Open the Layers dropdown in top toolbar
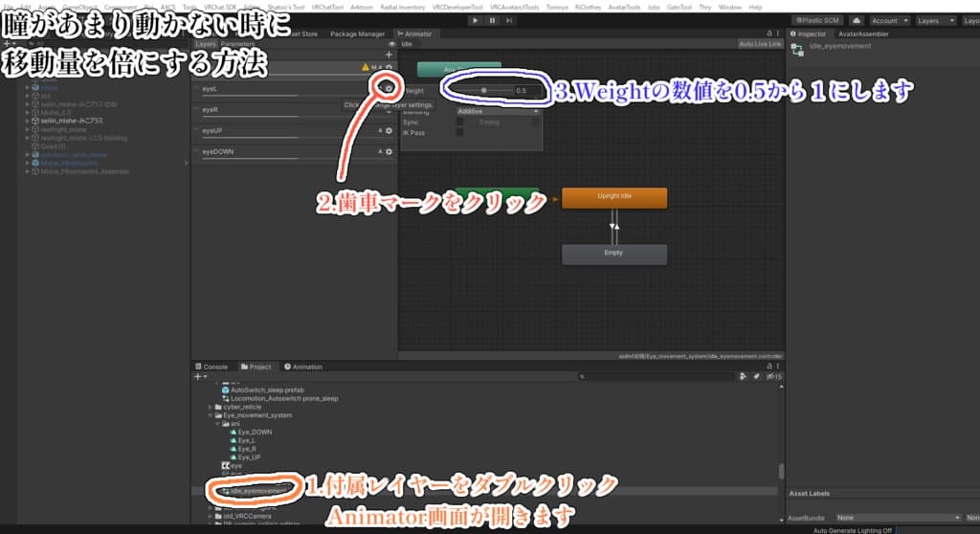 [935, 21]
